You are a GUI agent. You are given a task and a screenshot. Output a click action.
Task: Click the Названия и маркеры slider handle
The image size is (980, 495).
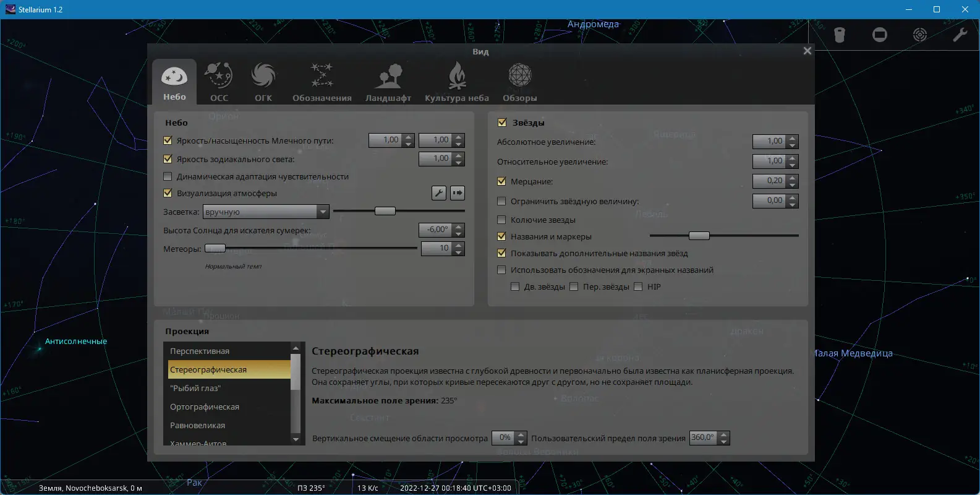tap(699, 235)
